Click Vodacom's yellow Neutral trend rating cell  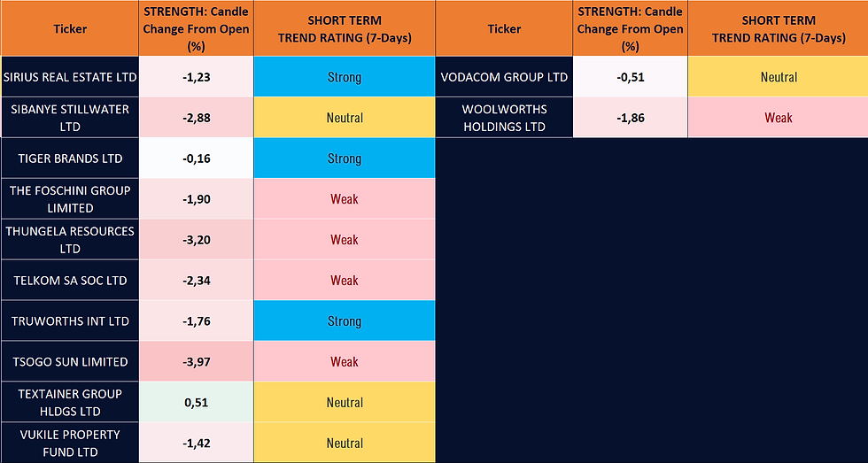(778, 77)
